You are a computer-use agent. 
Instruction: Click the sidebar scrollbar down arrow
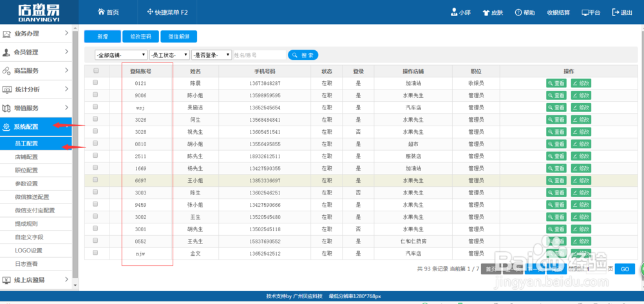tap(75, 285)
